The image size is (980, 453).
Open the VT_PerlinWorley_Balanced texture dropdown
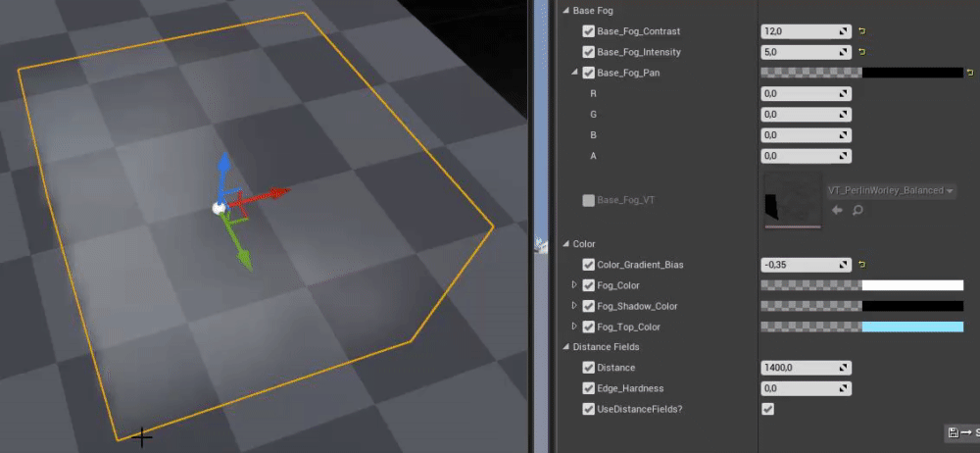click(x=891, y=191)
